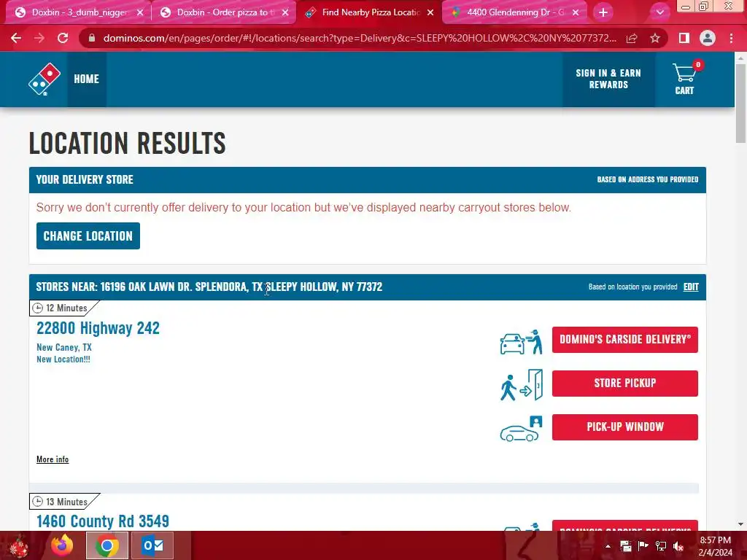Click the 'Based on address you provided' text
Image resolution: width=747 pixels, height=560 pixels.
tap(648, 179)
